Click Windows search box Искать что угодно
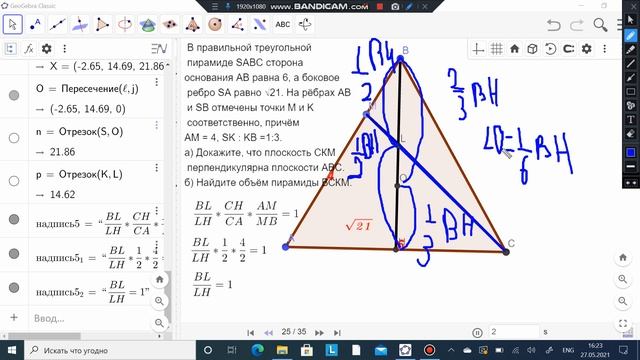Screen dimensions: 640x360 coord(109,350)
